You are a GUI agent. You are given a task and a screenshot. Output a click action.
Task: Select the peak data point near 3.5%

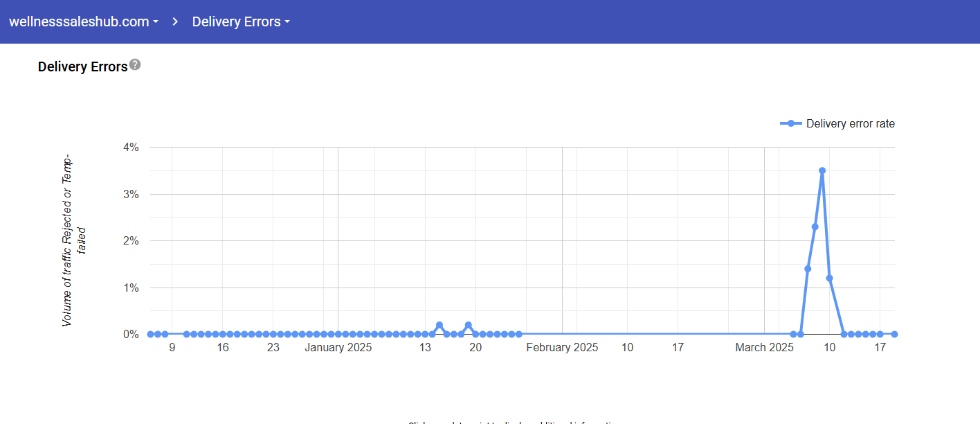822,170
